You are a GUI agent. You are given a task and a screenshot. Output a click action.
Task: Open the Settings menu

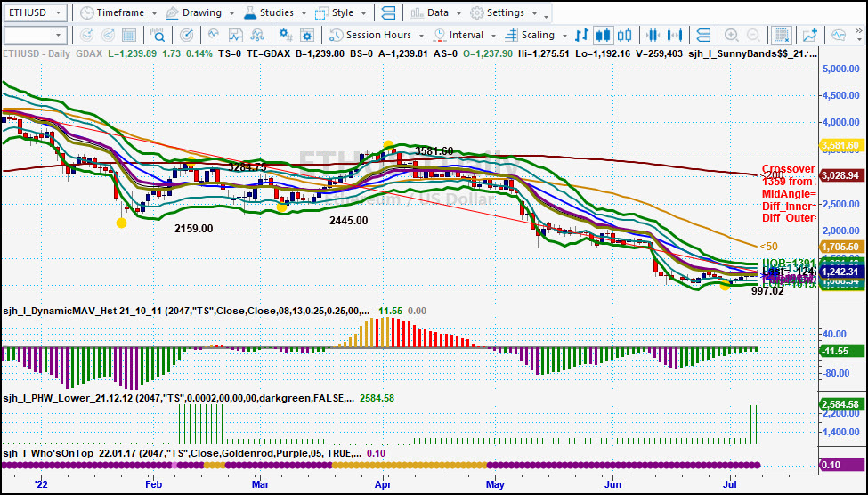click(x=503, y=12)
